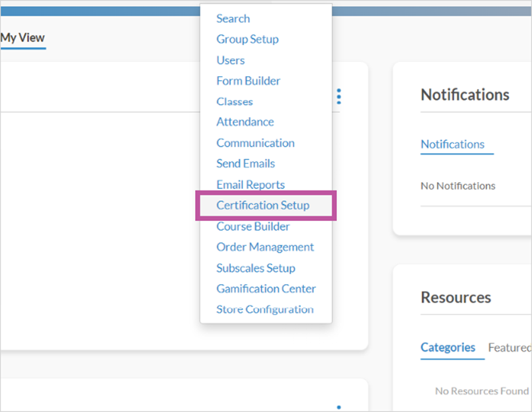Open Order Management menu entry

pos(265,247)
